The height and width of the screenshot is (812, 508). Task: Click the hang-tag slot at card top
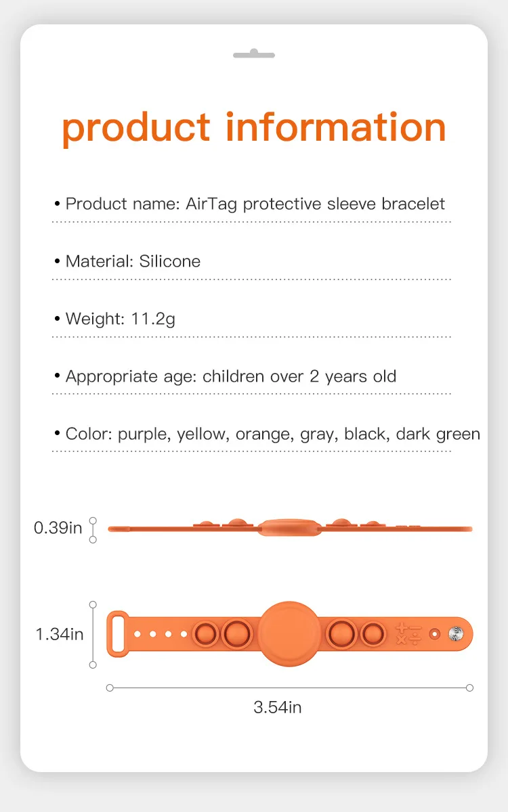click(254, 54)
